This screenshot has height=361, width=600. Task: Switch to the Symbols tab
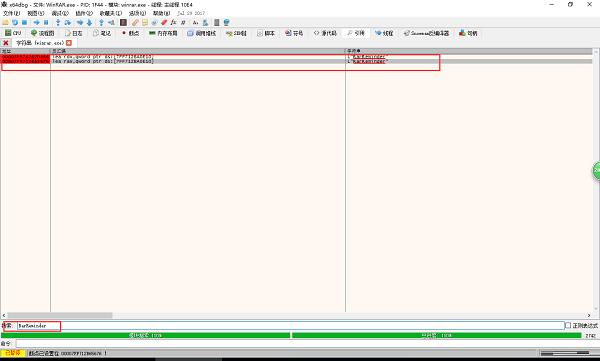click(294, 33)
